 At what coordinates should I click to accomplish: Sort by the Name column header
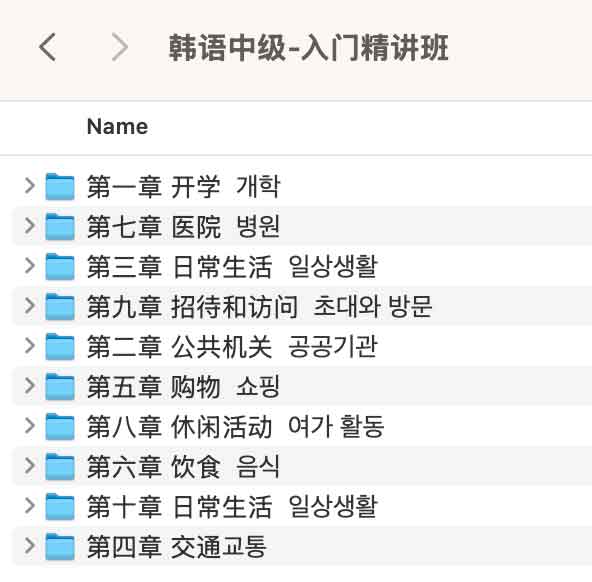click(117, 126)
